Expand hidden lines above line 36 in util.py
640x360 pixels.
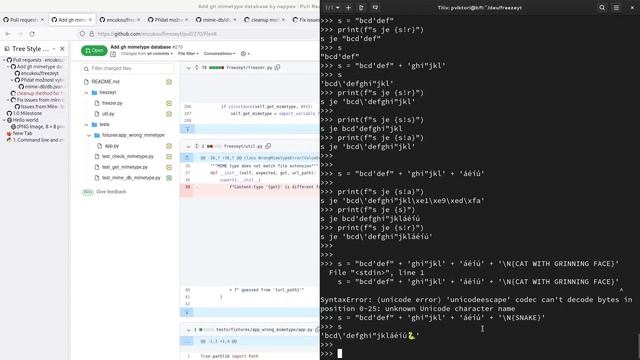(x=187, y=158)
